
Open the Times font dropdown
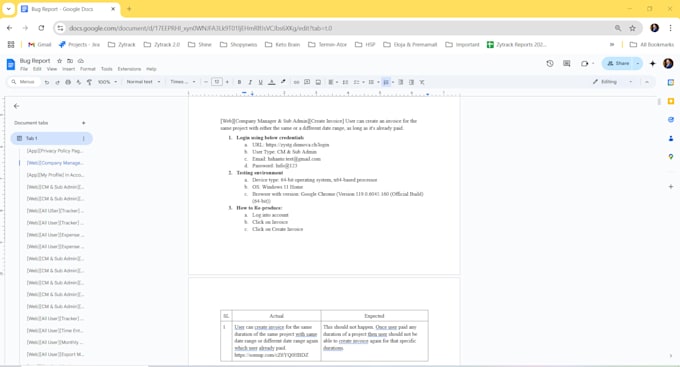pyautogui.click(x=183, y=82)
